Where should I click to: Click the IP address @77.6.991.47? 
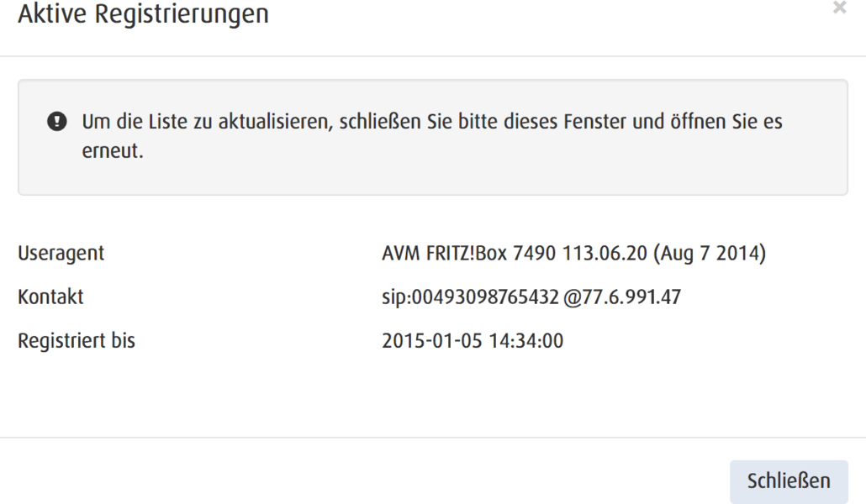click(x=622, y=297)
